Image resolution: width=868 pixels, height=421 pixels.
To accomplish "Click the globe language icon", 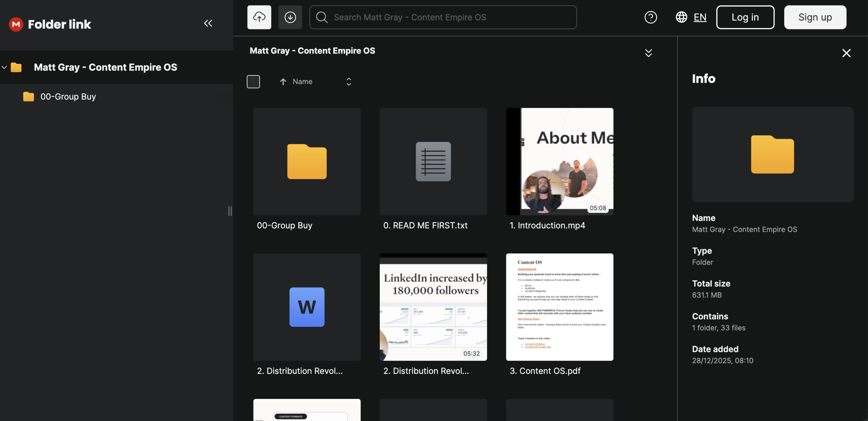I will (x=681, y=17).
